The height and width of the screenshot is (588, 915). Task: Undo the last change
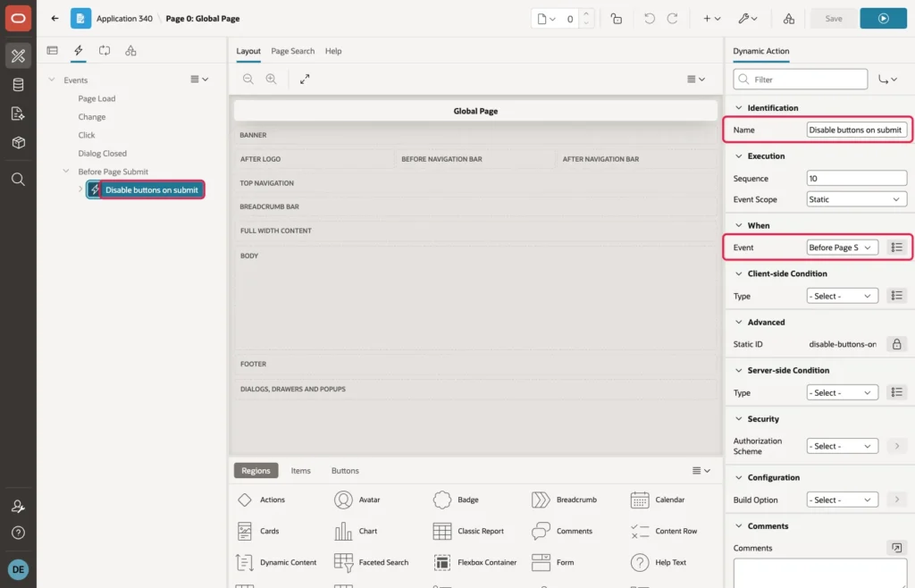tap(649, 19)
